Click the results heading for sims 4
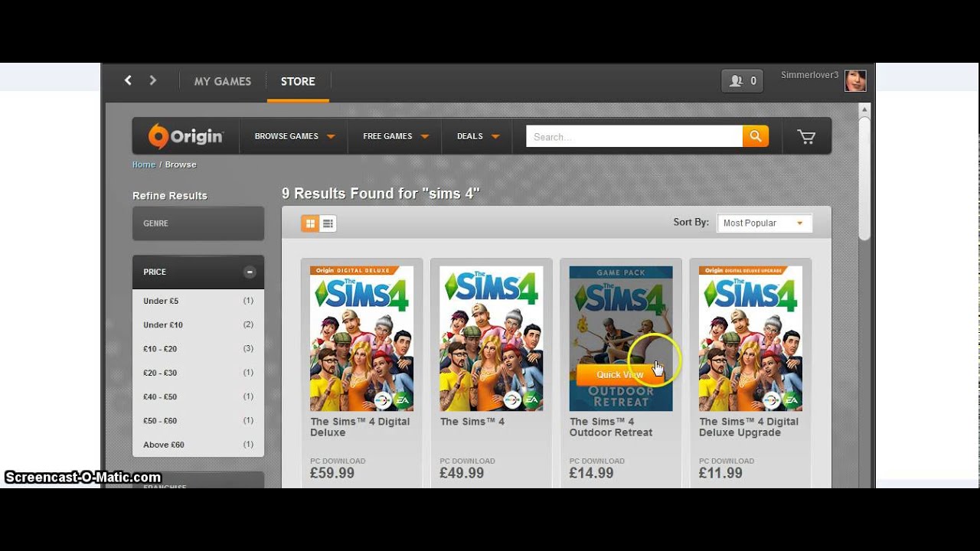This screenshot has height=551, width=980. click(x=381, y=194)
